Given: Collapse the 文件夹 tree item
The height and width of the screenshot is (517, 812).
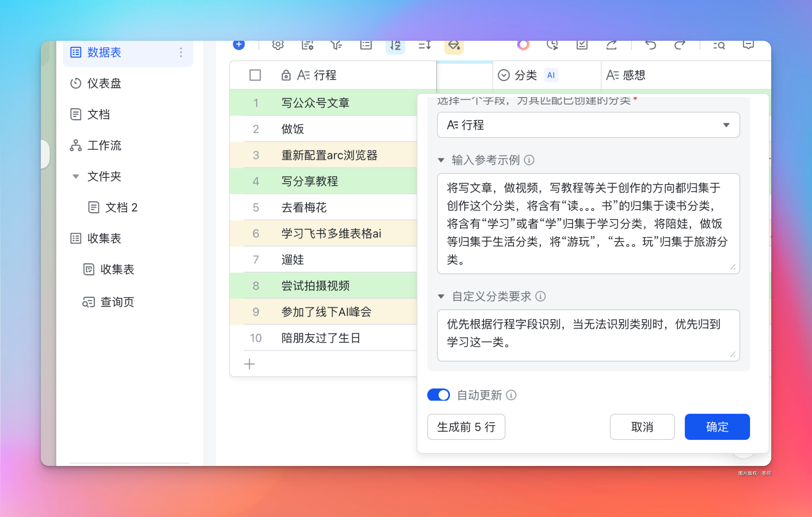Looking at the screenshot, I should [x=76, y=176].
